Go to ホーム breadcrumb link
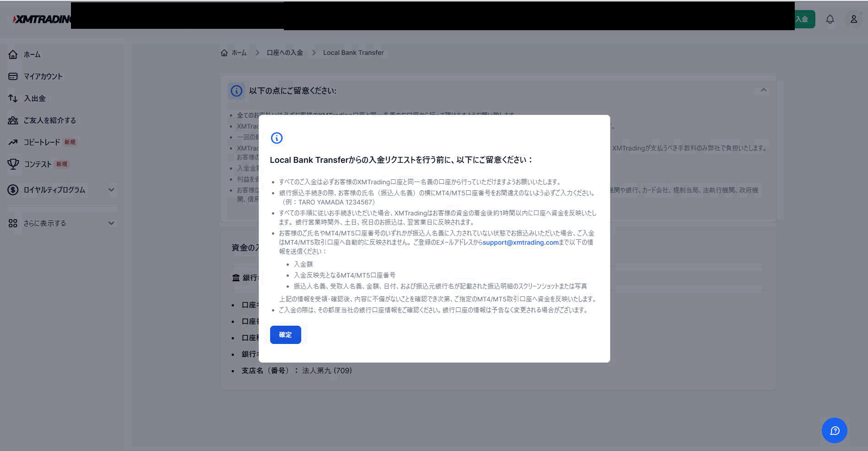 (239, 53)
